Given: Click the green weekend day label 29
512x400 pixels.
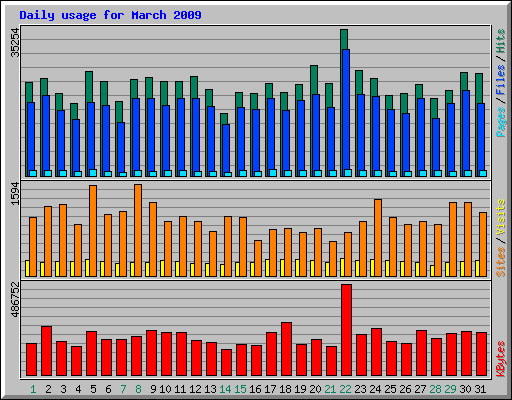Looking at the screenshot, I should 450,389.
